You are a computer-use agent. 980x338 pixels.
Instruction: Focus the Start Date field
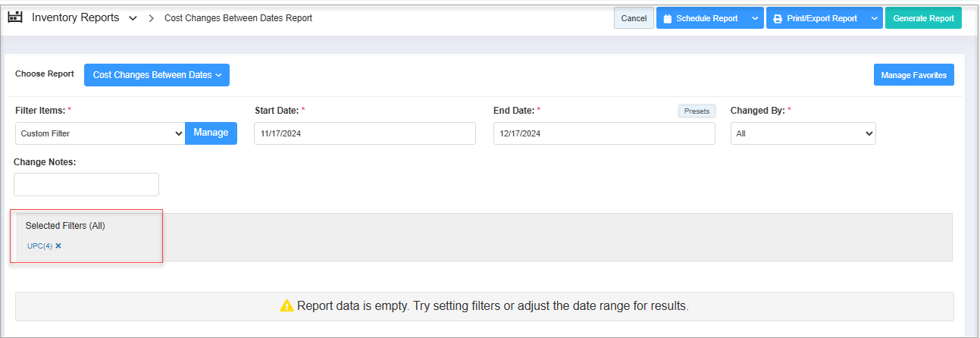click(x=365, y=133)
